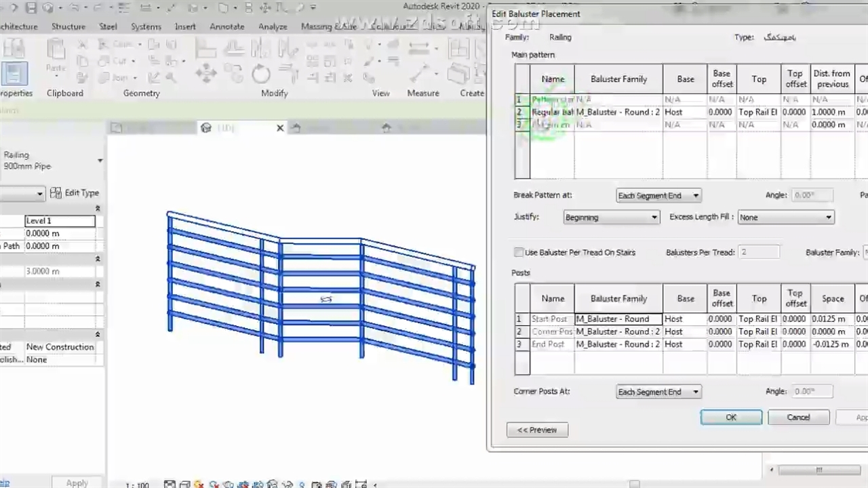868x488 pixels.
Task: Click the Save icon in quick access toolbar
Action: click(x=31, y=8)
